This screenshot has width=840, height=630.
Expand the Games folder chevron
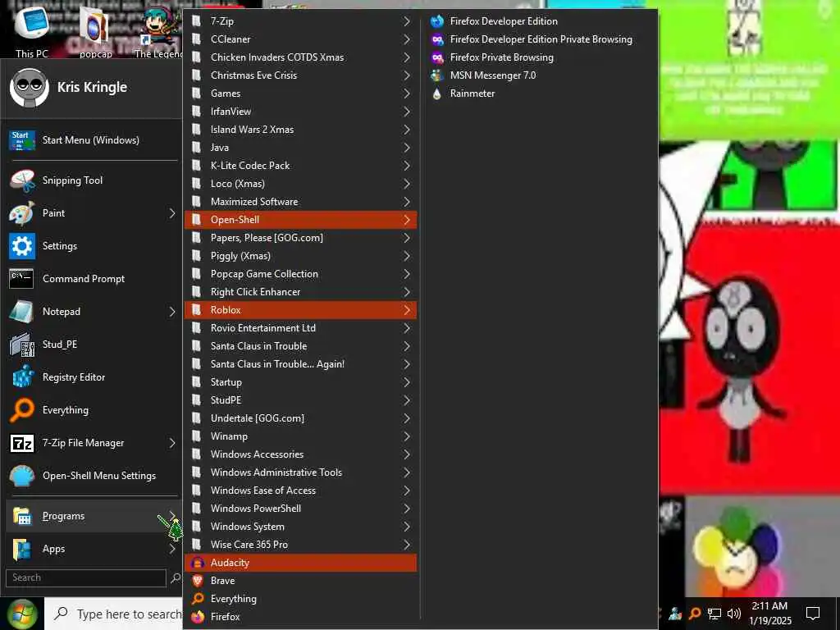407,94
